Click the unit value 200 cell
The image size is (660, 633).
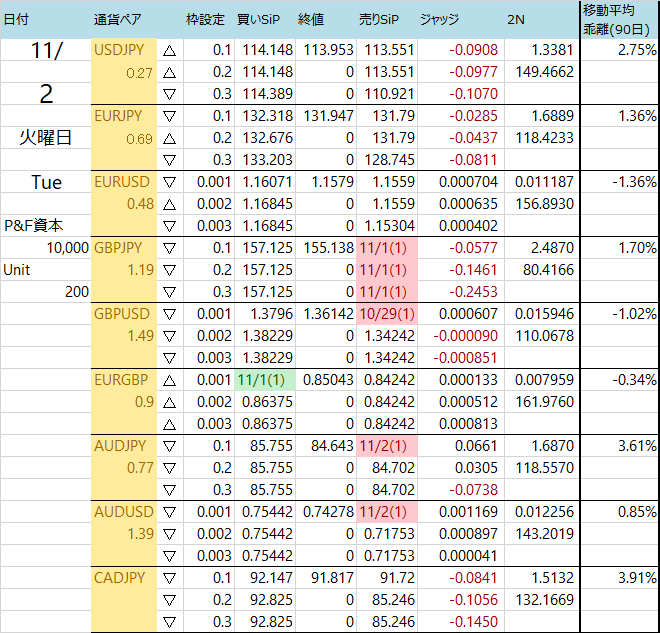(x=77, y=292)
